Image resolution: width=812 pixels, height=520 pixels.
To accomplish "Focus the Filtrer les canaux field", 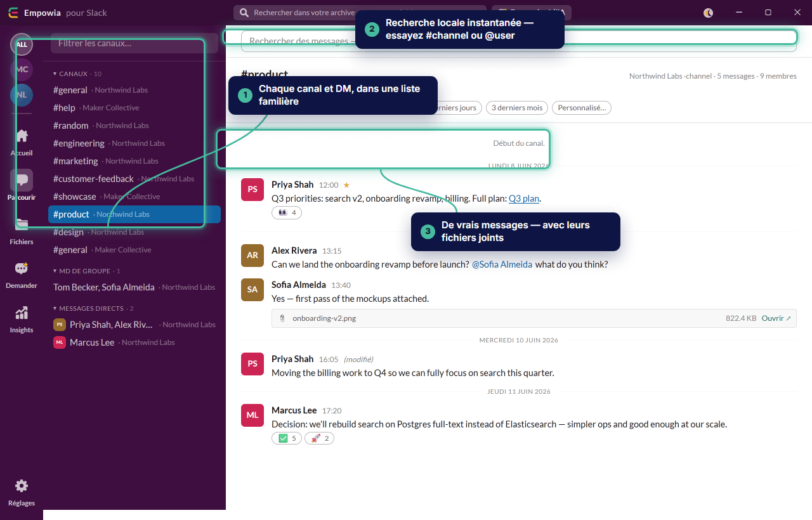I will (134, 43).
